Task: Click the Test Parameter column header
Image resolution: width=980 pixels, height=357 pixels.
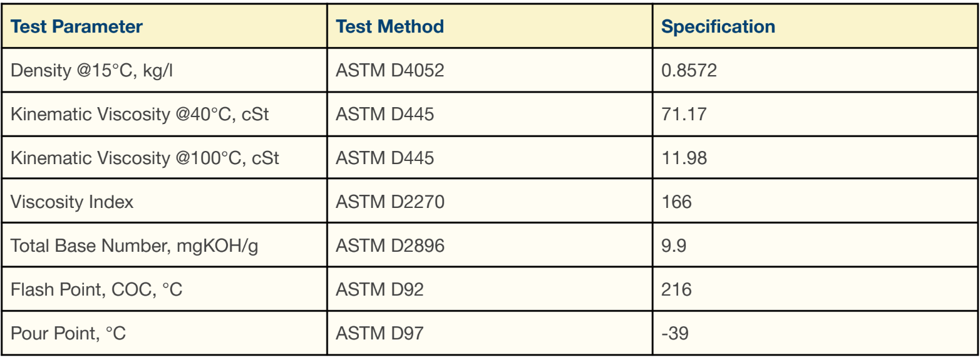Action: coord(164,26)
